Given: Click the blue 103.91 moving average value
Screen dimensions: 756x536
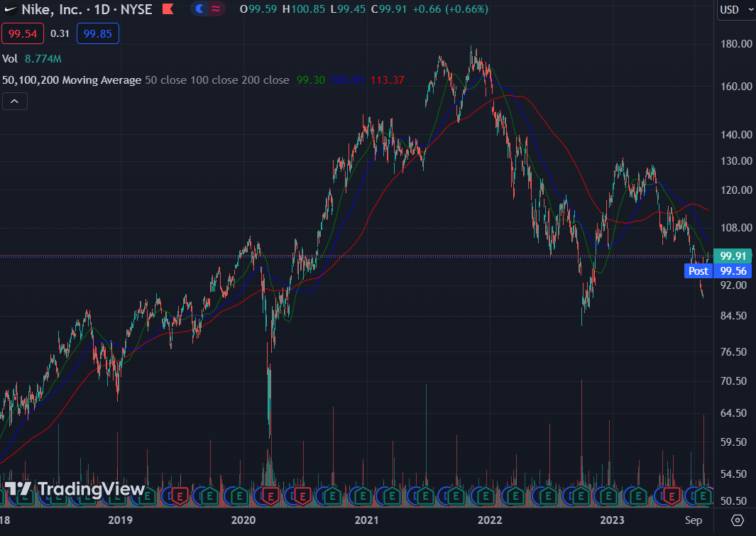Looking at the screenshot, I should click(x=347, y=80).
